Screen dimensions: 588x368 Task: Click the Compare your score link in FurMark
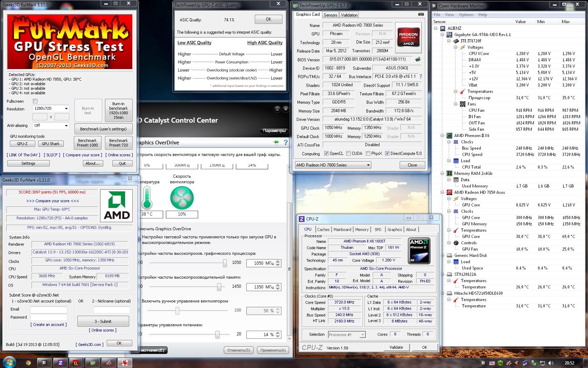coord(83,155)
